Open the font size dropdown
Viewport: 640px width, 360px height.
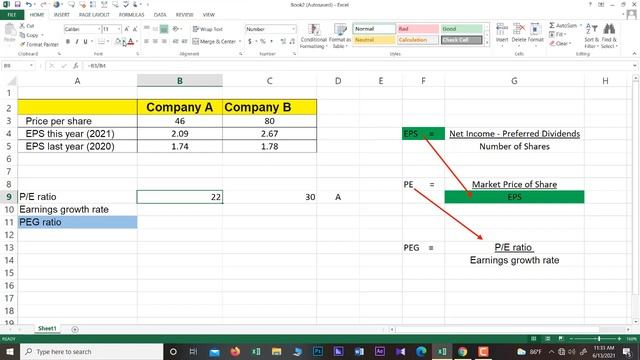pyautogui.click(x=119, y=29)
